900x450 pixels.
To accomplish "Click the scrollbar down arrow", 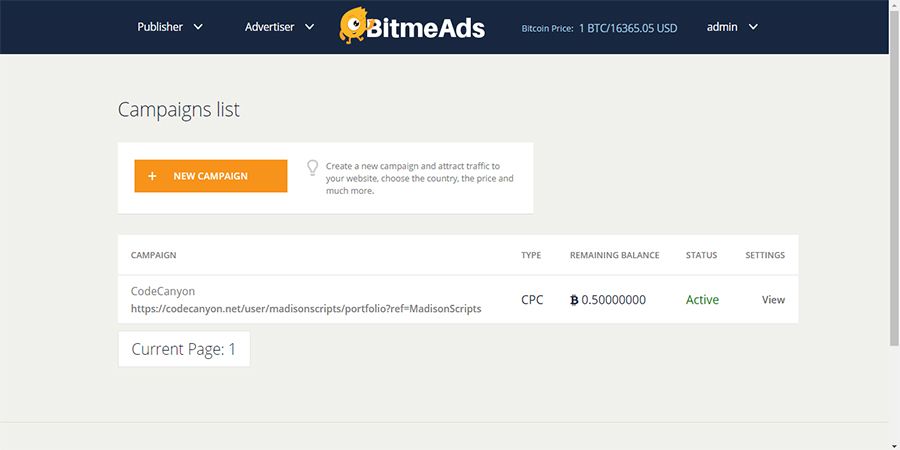I will point(893,443).
